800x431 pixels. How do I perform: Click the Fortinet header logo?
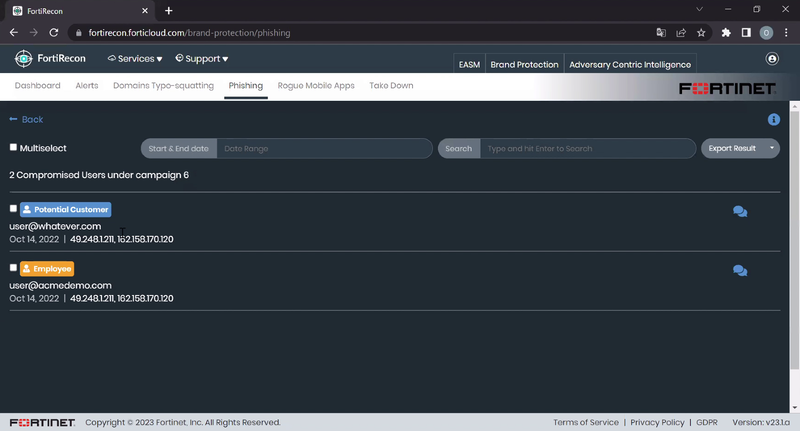(x=727, y=88)
